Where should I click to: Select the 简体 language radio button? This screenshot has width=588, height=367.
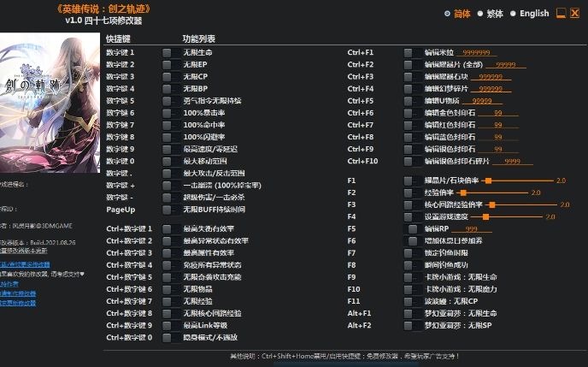coord(447,14)
